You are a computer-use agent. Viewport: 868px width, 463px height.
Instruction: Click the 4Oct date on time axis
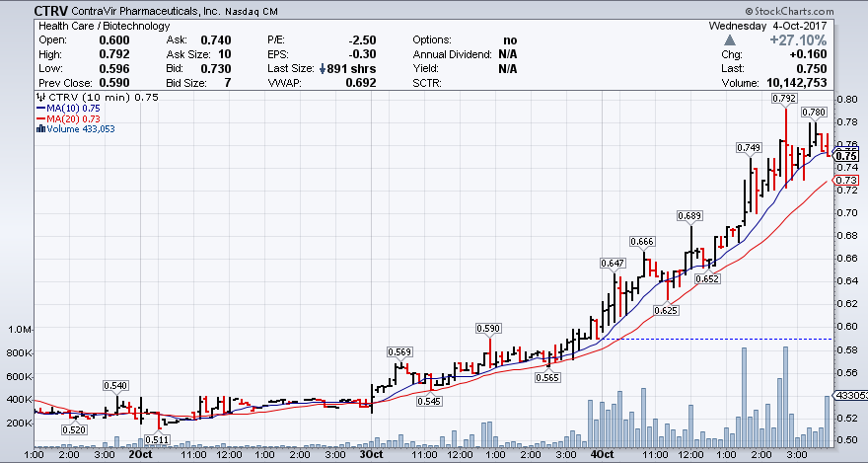tap(603, 455)
